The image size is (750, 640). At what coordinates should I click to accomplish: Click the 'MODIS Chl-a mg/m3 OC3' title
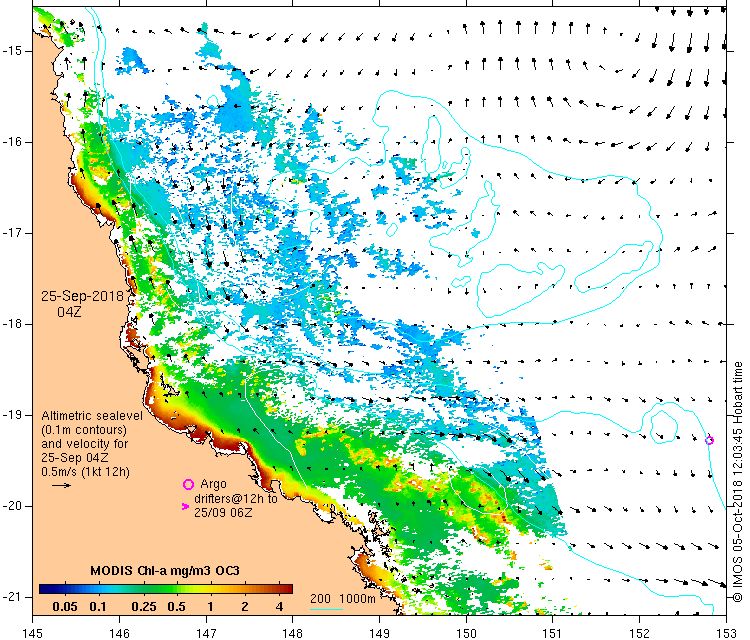coord(165,571)
